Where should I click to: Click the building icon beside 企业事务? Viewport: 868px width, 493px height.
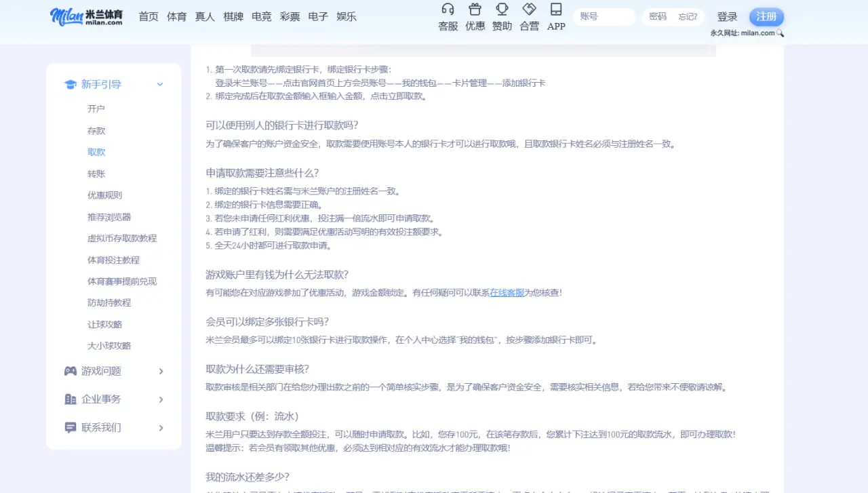coord(71,399)
